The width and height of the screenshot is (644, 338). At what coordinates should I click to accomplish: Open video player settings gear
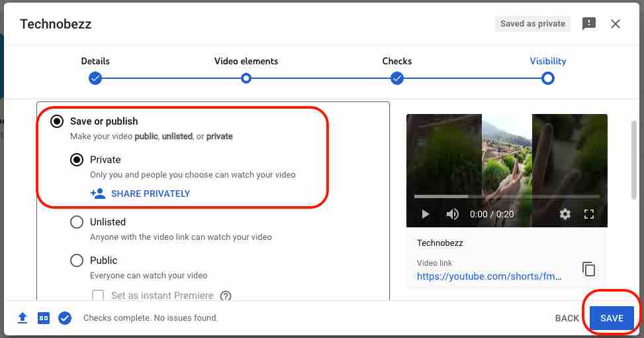[565, 214]
